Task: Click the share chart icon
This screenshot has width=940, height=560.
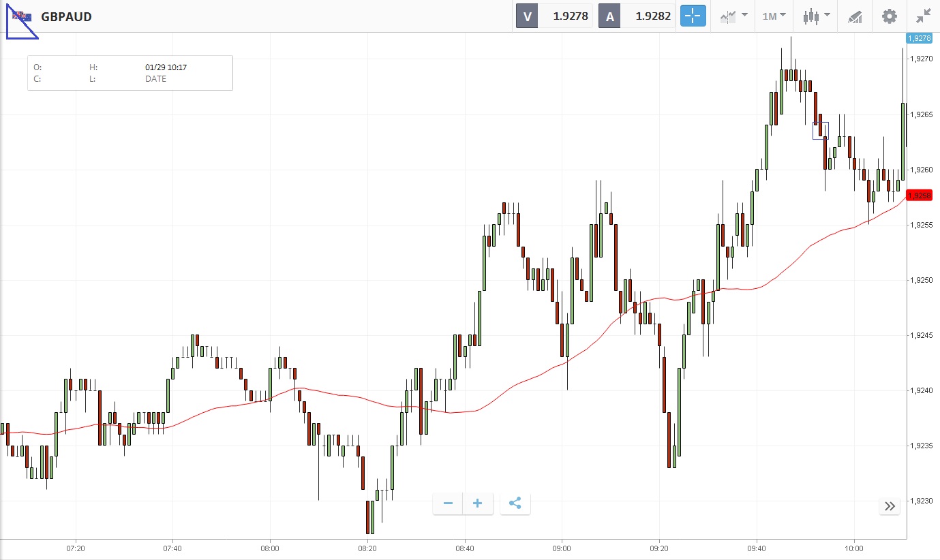Action: [515, 504]
